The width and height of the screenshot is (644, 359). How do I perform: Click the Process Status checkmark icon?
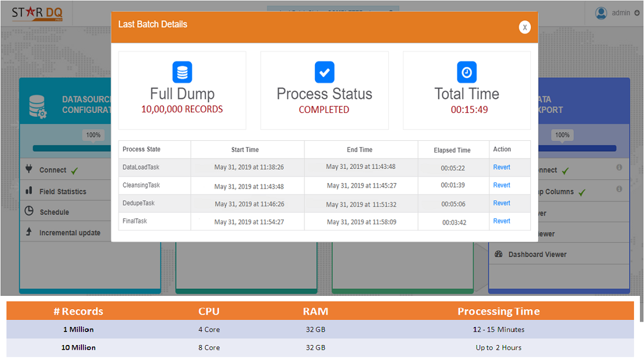(324, 73)
